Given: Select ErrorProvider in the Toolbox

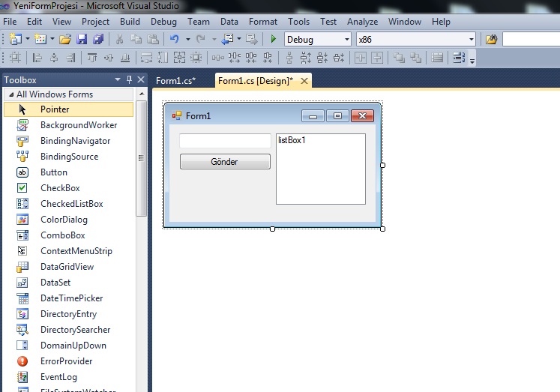Looking at the screenshot, I should 68,361.
